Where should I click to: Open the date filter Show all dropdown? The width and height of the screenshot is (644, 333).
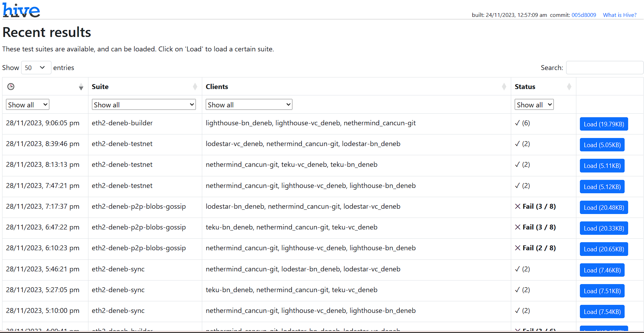[27, 105]
